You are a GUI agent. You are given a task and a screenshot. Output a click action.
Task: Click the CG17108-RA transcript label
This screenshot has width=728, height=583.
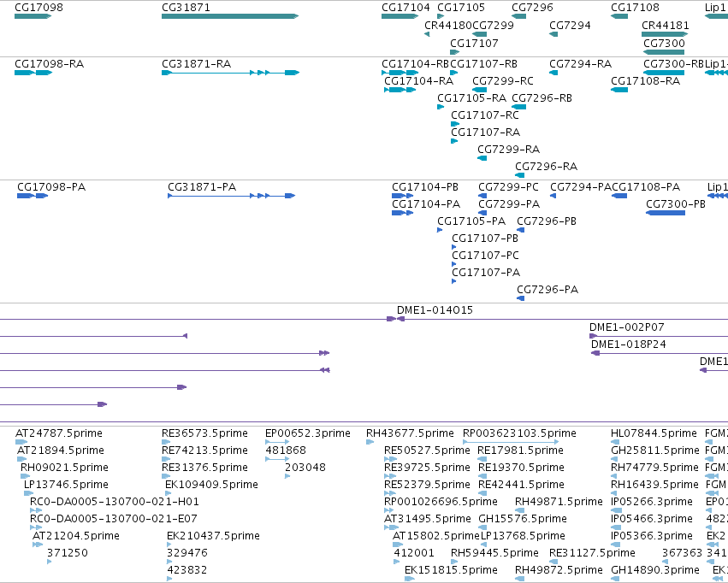tap(645, 80)
